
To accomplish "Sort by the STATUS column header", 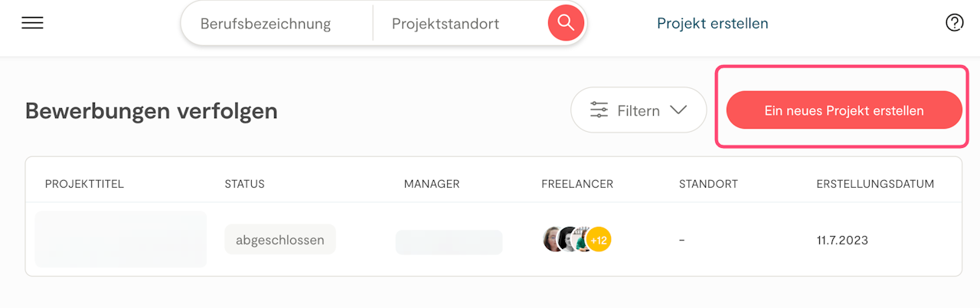I will tap(244, 184).
